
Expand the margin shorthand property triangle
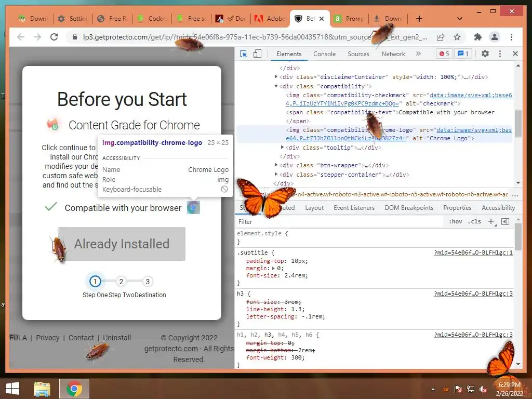273,269
